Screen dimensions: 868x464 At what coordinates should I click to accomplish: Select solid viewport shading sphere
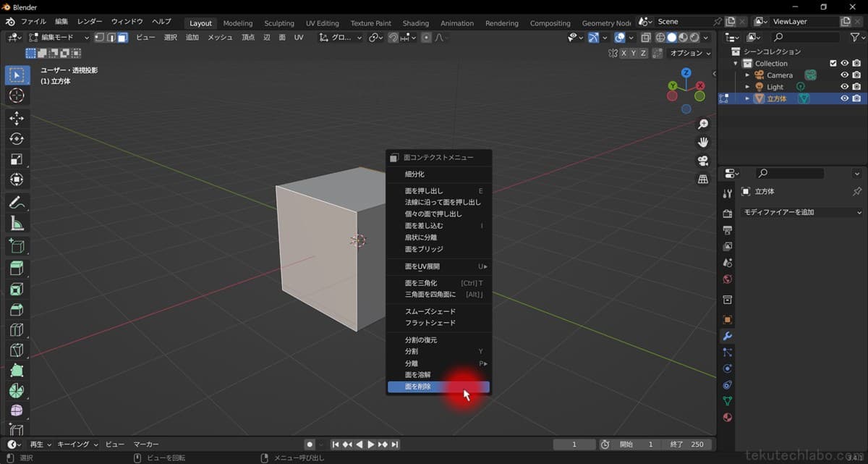(672, 38)
